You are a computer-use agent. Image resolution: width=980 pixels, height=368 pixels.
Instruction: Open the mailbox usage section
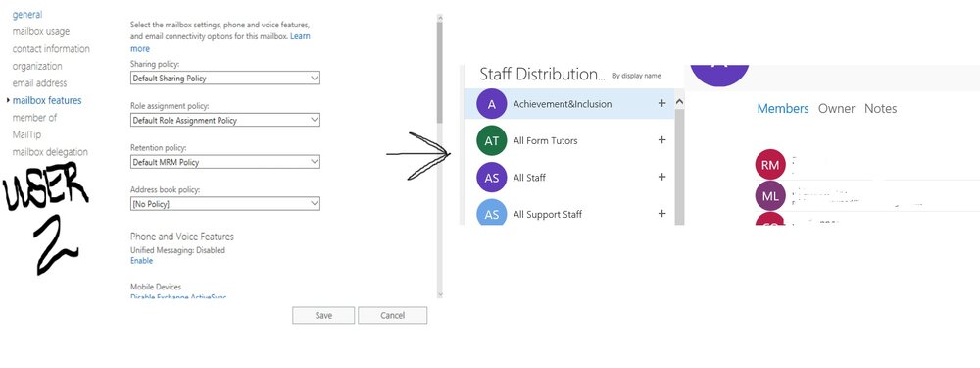pos(41,31)
